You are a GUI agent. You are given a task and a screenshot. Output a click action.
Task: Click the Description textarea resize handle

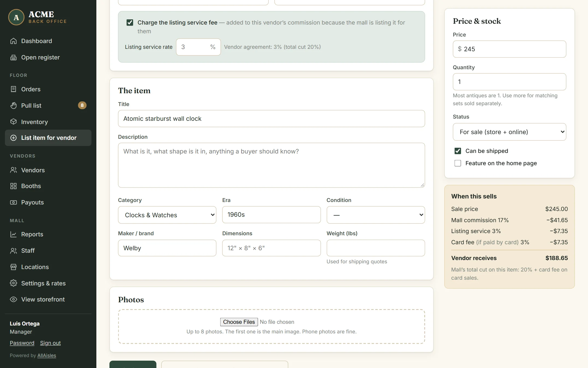422,185
